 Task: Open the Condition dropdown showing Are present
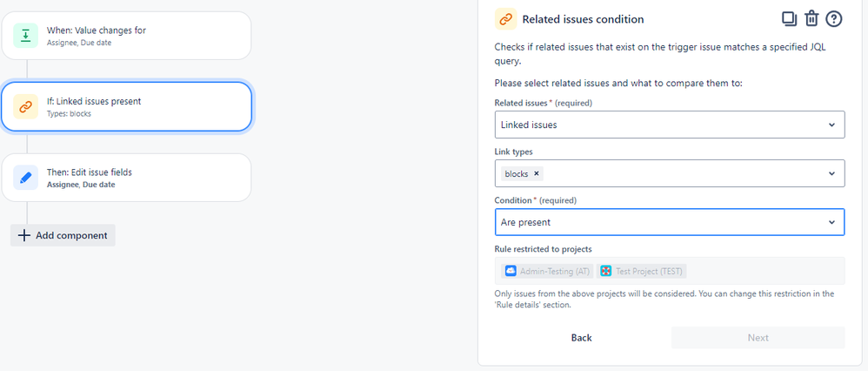point(669,222)
